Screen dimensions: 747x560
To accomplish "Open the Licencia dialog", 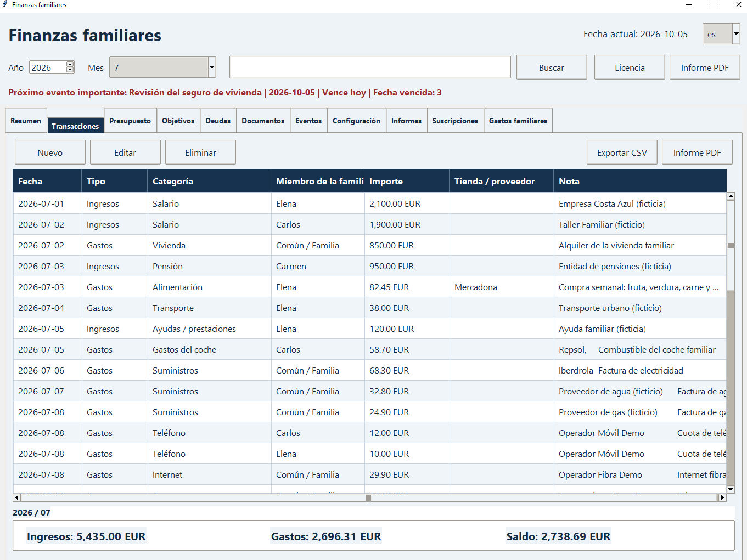I will pos(630,67).
